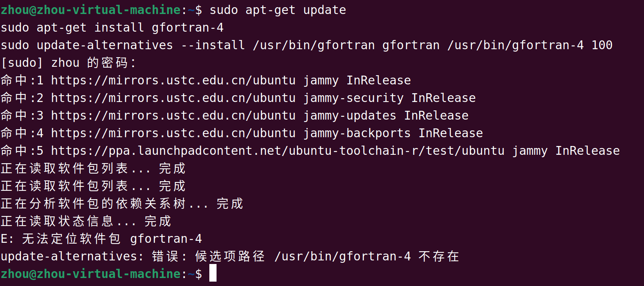Image resolution: width=644 pixels, height=286 pixels.
Task: Open the URL on the jammy-updates line
Action: [x=173, y=116]
